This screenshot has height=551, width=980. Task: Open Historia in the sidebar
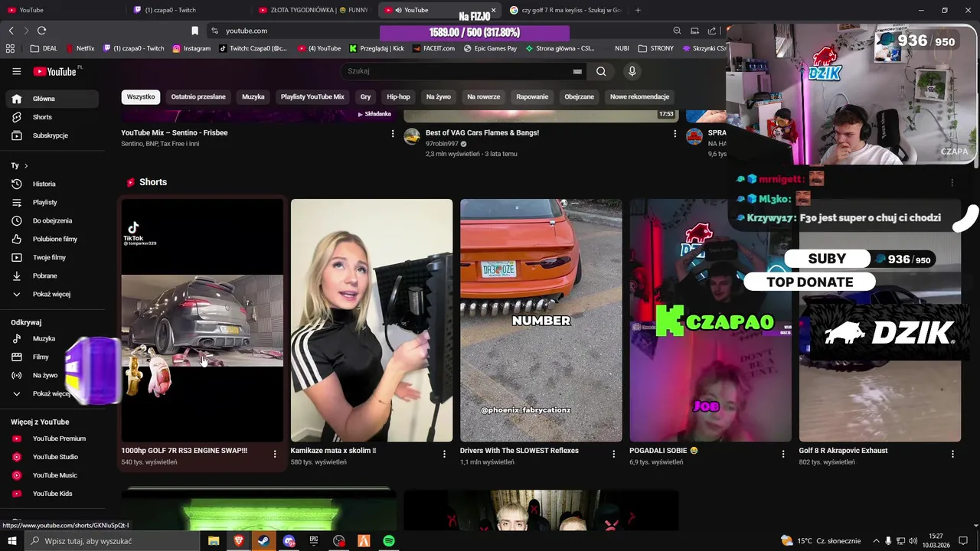(x=51, y=184)
